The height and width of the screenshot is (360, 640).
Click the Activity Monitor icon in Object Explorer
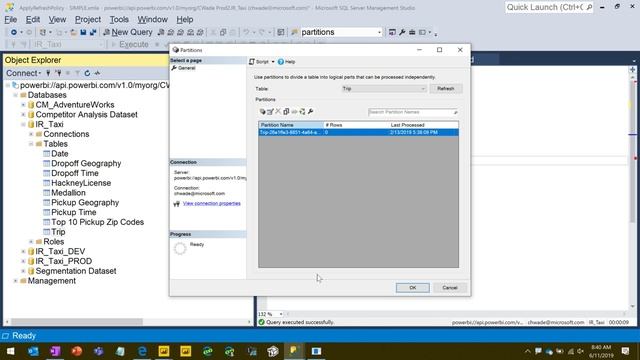(x=97, y=73)
